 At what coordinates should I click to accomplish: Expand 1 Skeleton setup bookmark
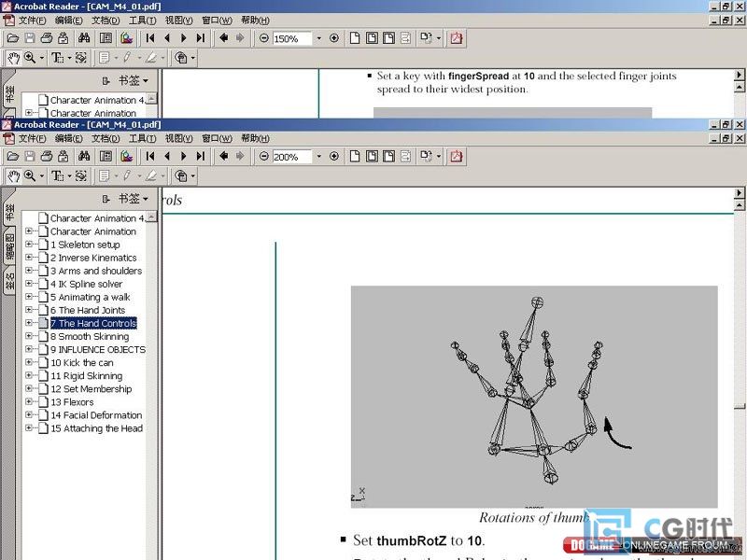tap(29, 245)
